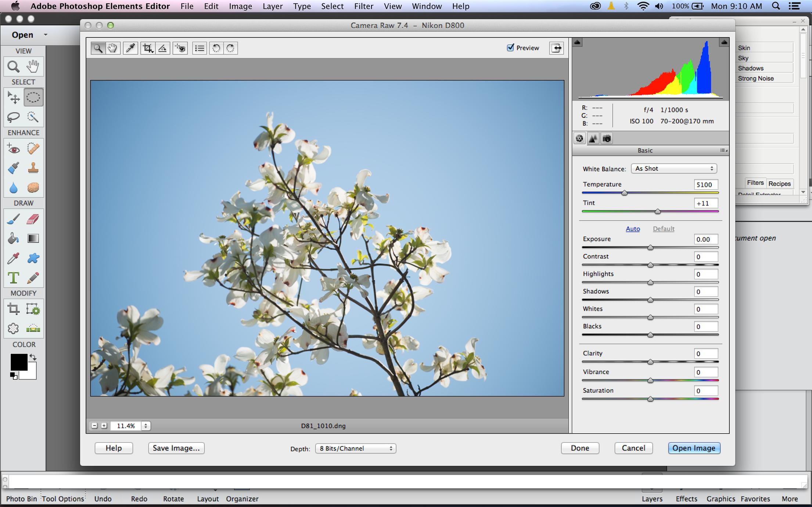Switch to the Camera Calibration panel
This screenshot has width=812, height=507.
point(607,139)
